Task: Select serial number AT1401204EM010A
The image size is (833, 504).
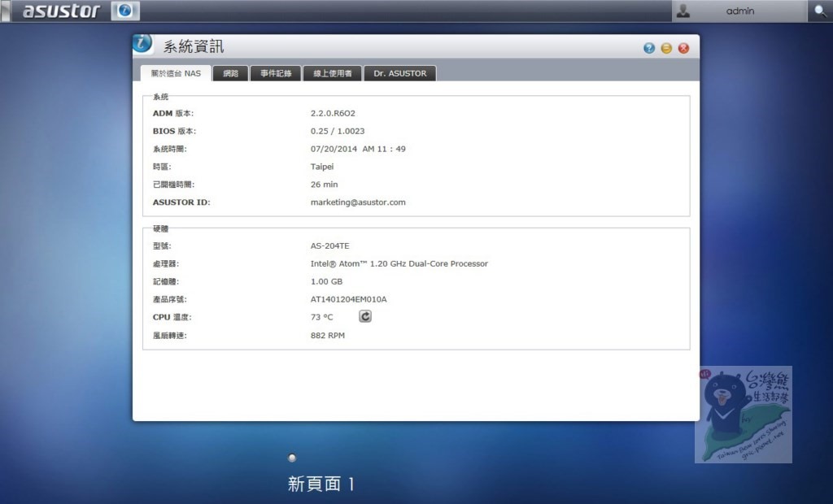Action: tap(348, 299)
